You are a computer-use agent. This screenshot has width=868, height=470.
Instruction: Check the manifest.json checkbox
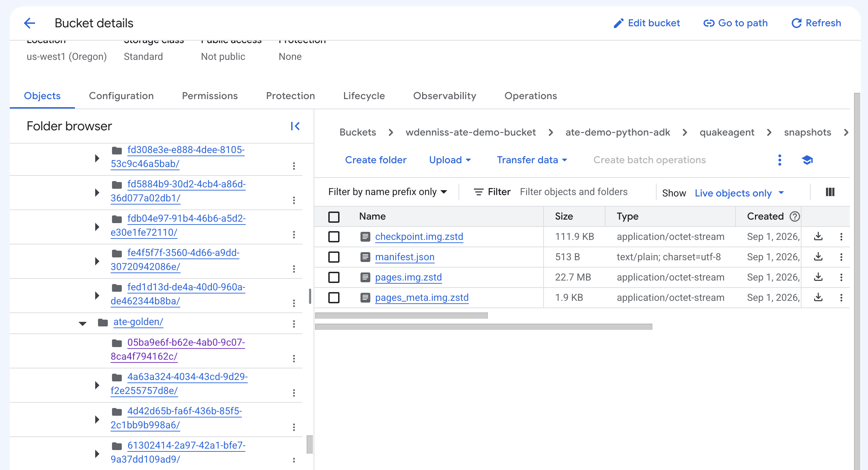click(x=334, y=257)
